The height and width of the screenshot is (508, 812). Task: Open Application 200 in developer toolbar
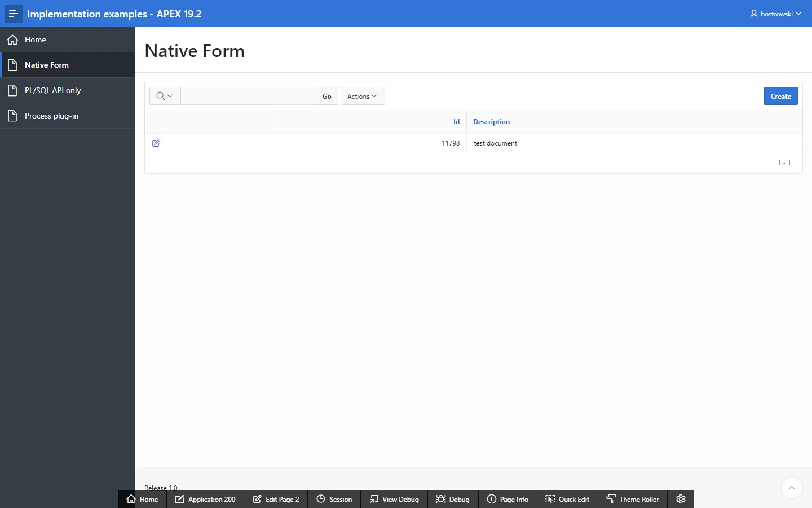pos(205,499)
